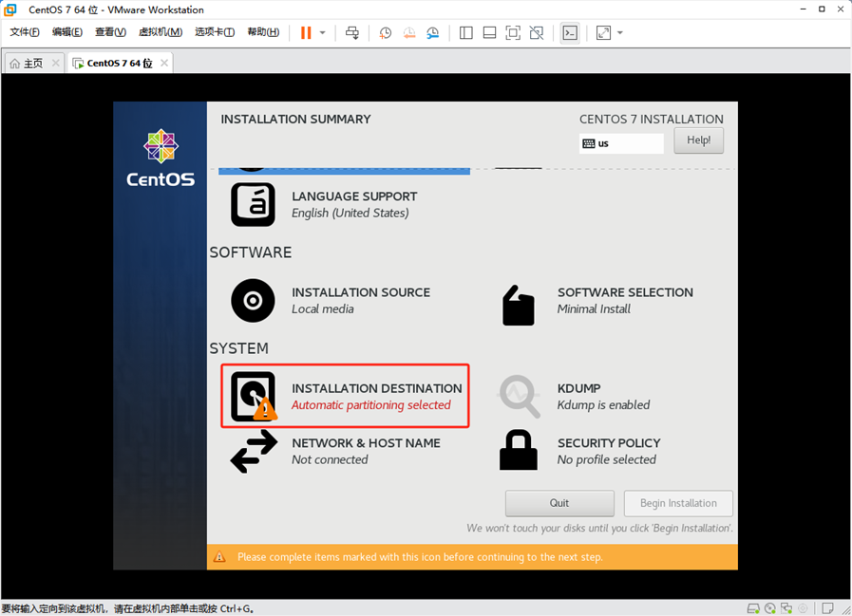
Task: Open INSTALLATION SOURCE settings
Action: pyautogui.click(x=331, y=300)
